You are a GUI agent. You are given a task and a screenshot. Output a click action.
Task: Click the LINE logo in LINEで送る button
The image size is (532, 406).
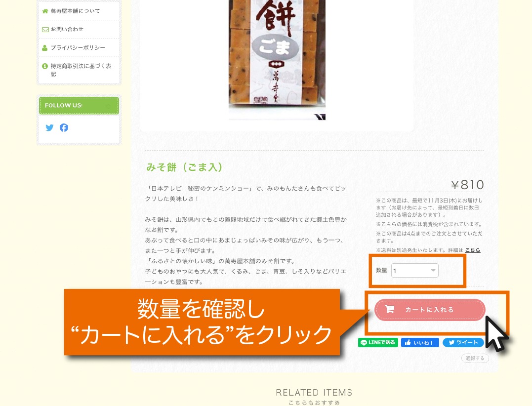(364, 343)
